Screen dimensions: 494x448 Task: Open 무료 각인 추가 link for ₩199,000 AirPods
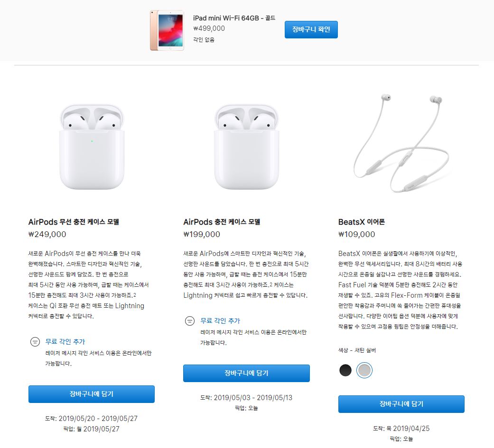[220, 321]
